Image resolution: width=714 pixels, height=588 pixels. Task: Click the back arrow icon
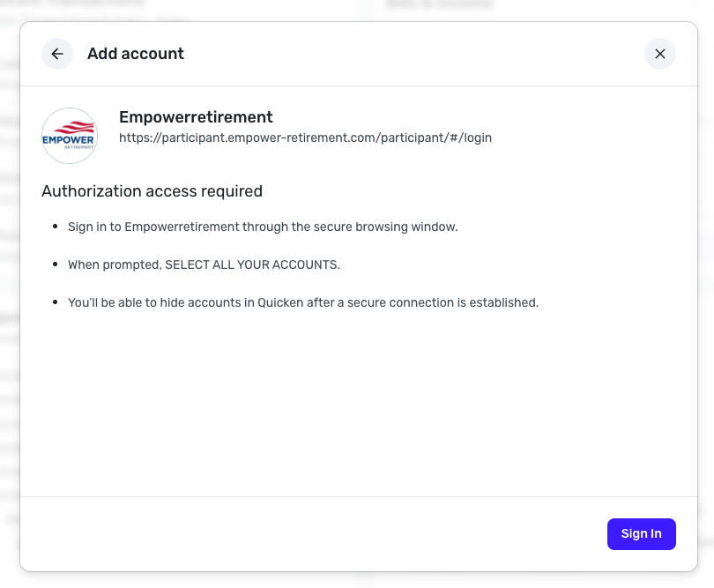[57, 54]
